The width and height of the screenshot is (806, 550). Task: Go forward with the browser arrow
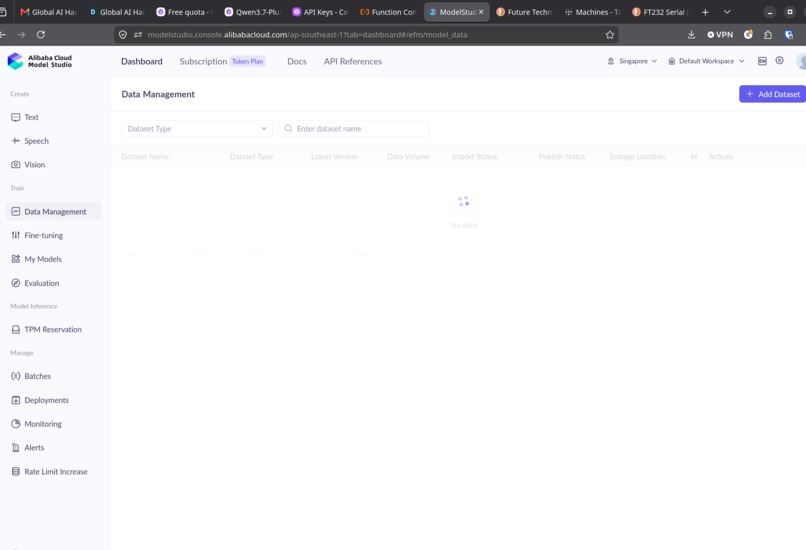(x=21, y=34)
